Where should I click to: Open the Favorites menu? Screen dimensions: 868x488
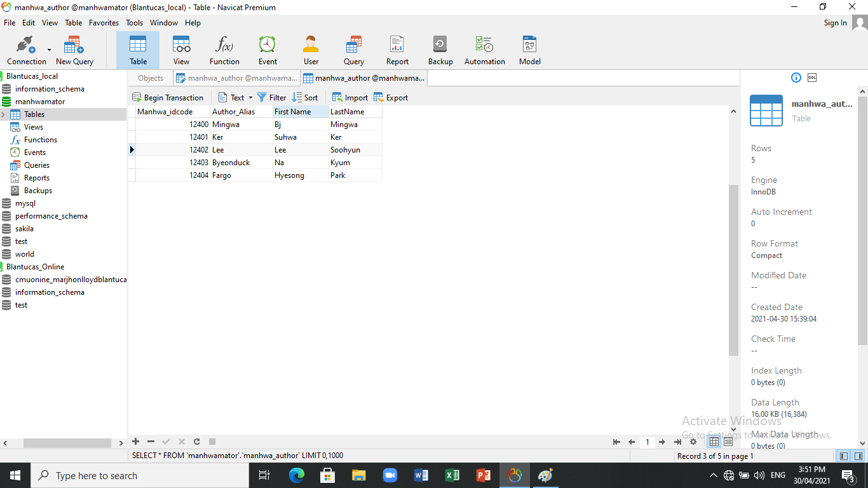pos(104,23)
